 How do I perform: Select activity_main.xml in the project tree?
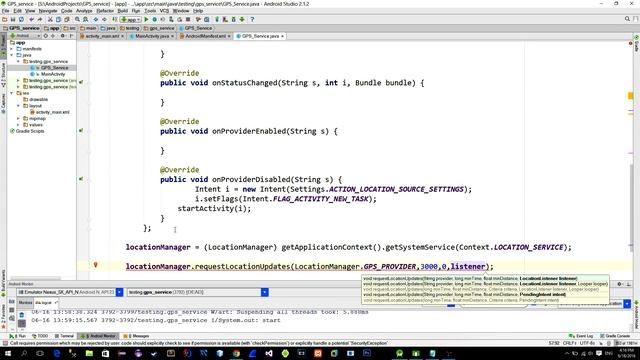tap(52, 112)
